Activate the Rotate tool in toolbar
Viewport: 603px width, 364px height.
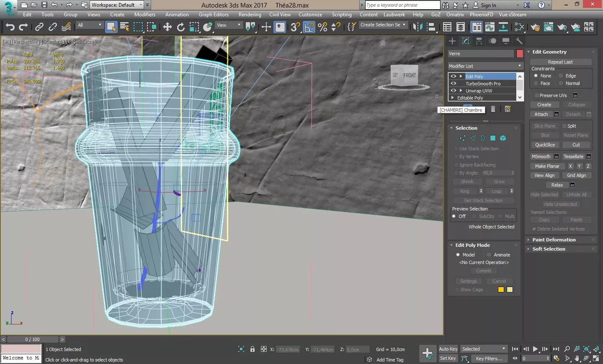pyautogui.click(x=180, y=27)
